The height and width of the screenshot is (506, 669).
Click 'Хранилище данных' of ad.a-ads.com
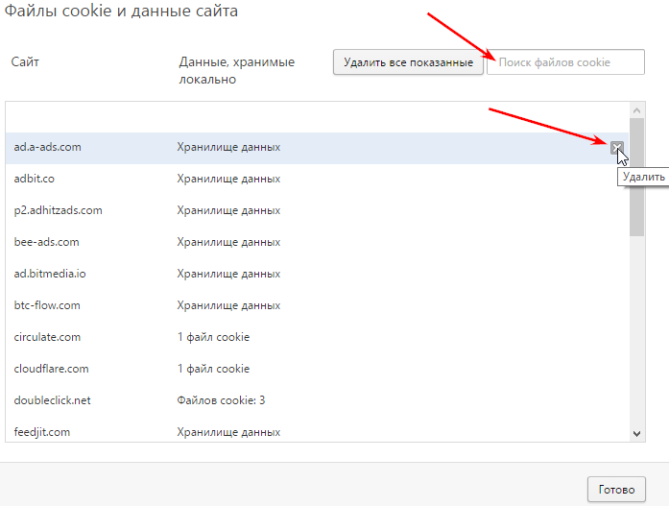point(229,147)
